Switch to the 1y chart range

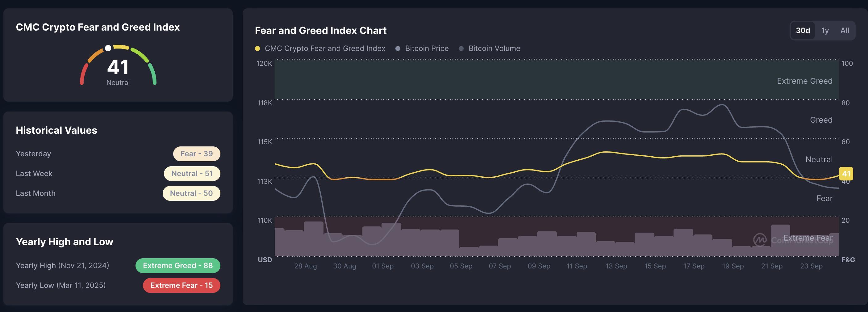[825, 30]
